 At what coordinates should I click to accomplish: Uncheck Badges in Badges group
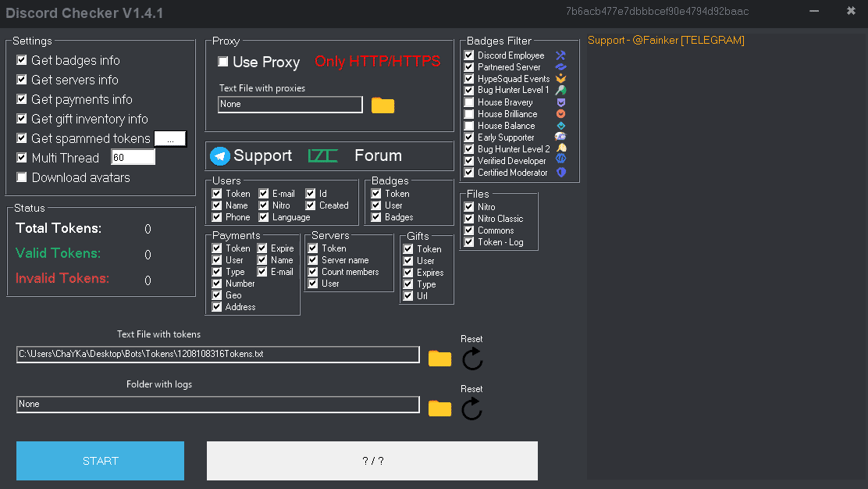point(376,217)
